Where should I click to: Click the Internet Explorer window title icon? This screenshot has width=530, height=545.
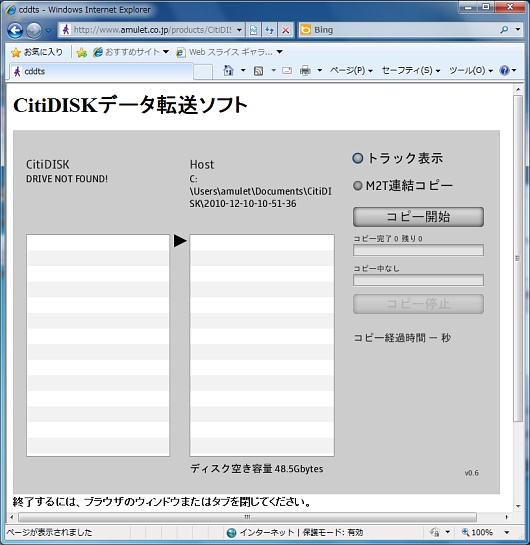coord(10,9)
